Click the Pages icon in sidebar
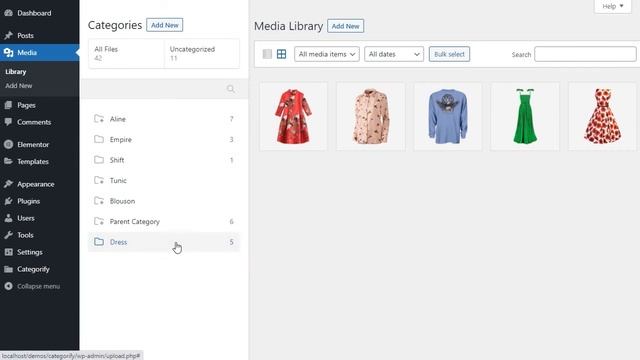The width and height of the screenshot is (640, 360). 8,105
